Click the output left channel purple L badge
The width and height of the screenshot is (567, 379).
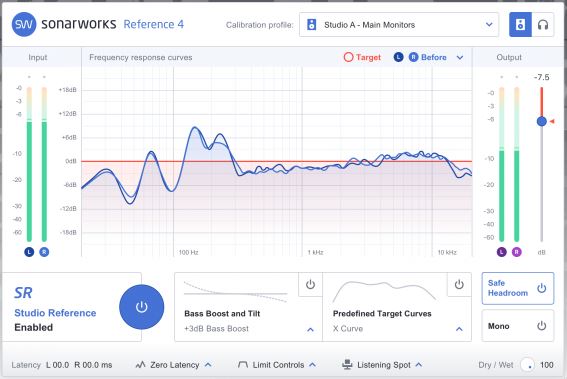[502, 252]
